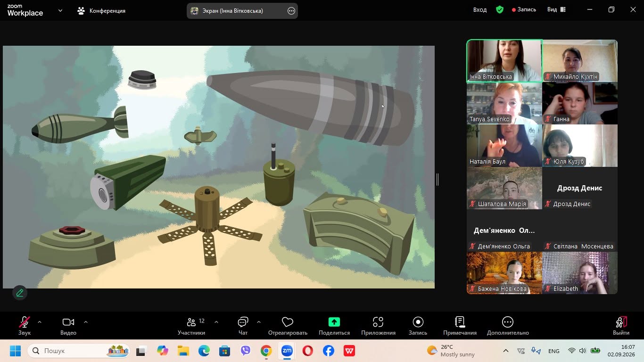
Task: Leave the meeting via Выйти button
Action: pos(621,325)
